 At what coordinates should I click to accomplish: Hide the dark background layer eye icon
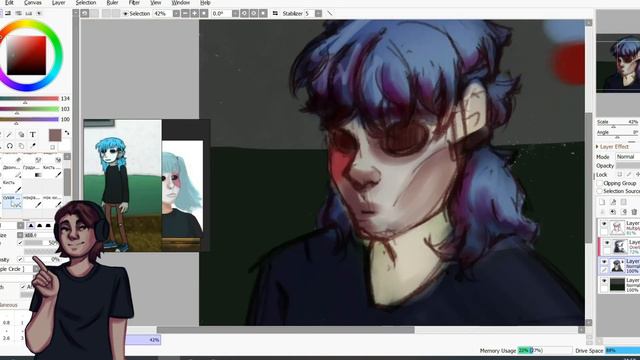604,281
